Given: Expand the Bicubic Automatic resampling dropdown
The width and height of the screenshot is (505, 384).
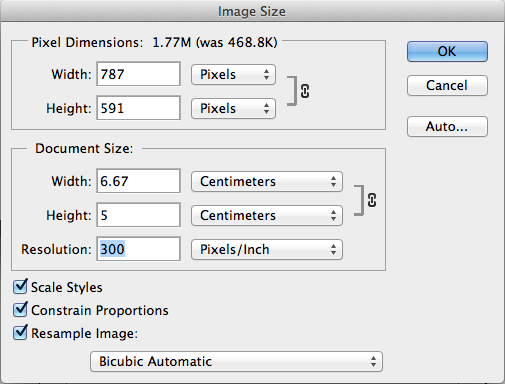Looking at the screenshot, I should point(236,361).
